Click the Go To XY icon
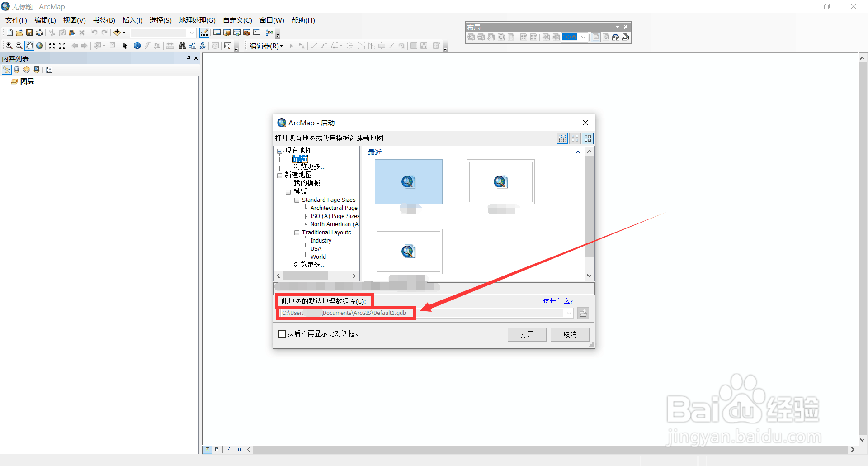868x466 pixels. pos(203,46)
